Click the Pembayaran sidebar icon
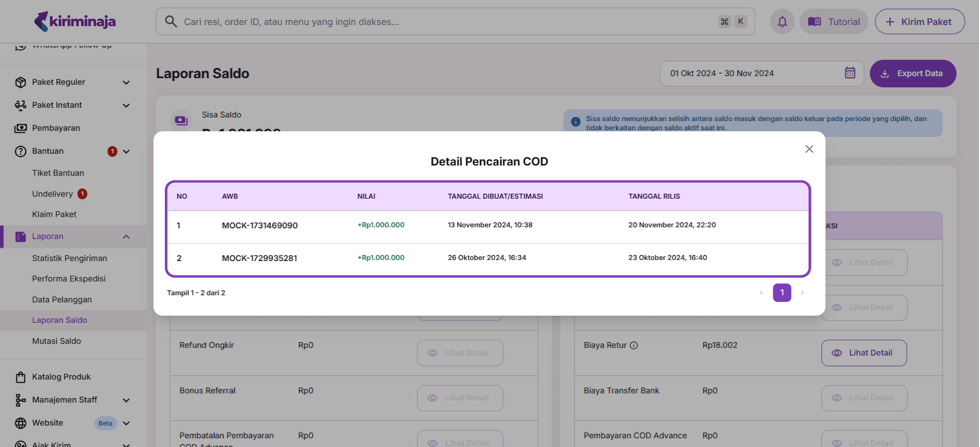The width and height of the screenshot is (980, 447). tap(20, 128)
